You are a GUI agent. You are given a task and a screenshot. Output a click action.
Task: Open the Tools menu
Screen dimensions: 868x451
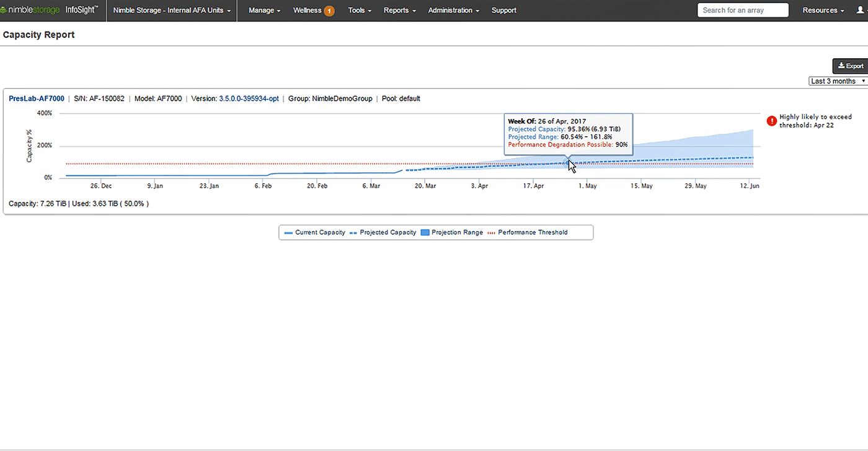pyautogui.click(x=360, y=11)
